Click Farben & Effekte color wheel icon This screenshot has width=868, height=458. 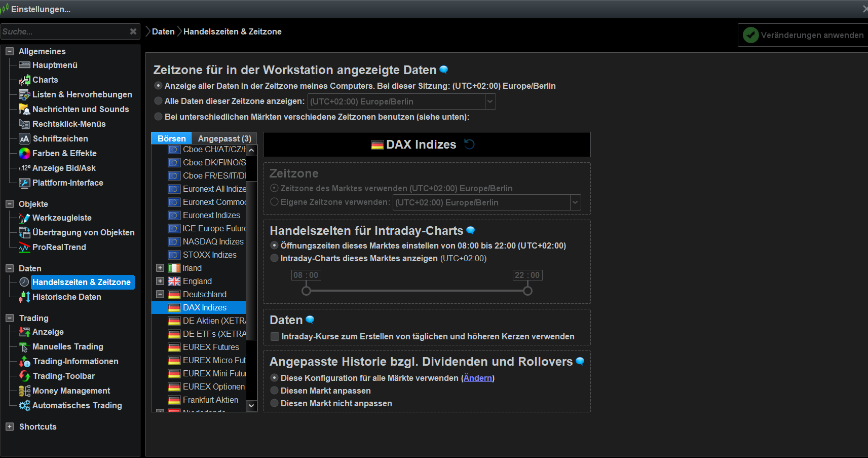click(x=24, y=153)
